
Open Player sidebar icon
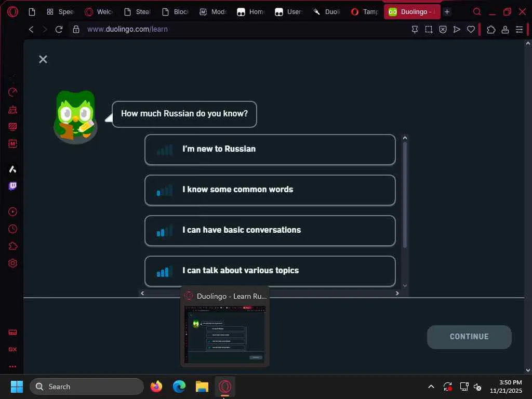[12, 212]
